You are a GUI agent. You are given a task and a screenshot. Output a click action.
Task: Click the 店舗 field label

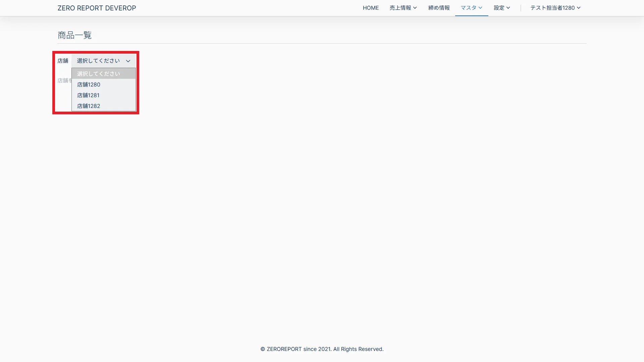63,61
